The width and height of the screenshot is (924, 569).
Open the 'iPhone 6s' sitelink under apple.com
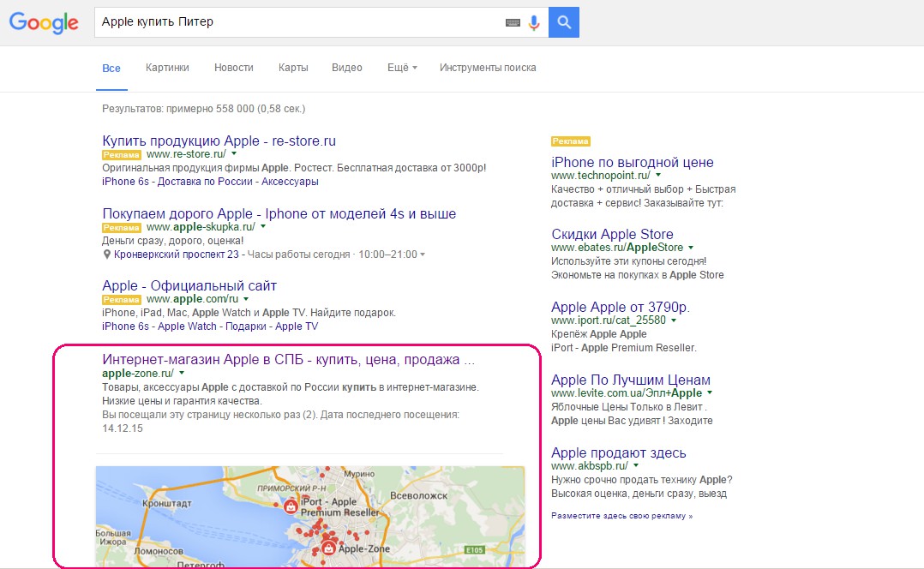tap(125, 326)
